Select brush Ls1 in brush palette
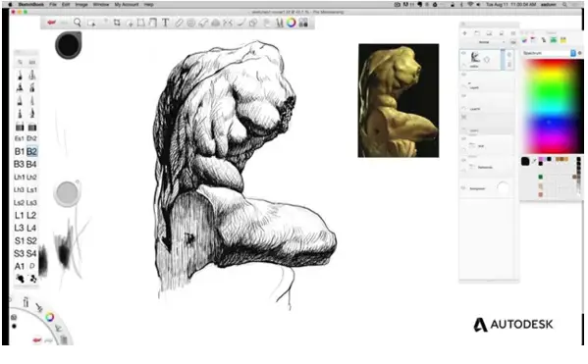This screenshot has width=588, height=364. coord(31,189)
